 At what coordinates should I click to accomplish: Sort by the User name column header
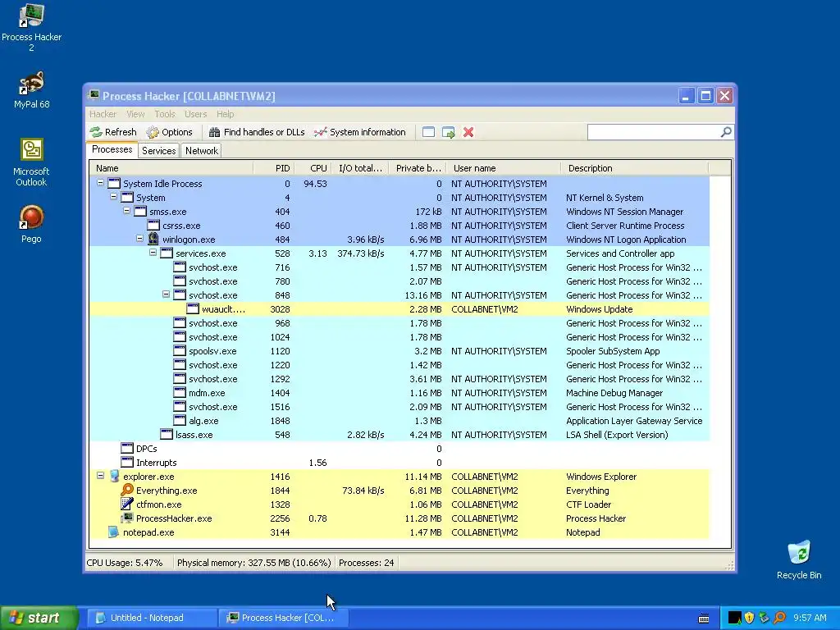click(x=504, y=168)
